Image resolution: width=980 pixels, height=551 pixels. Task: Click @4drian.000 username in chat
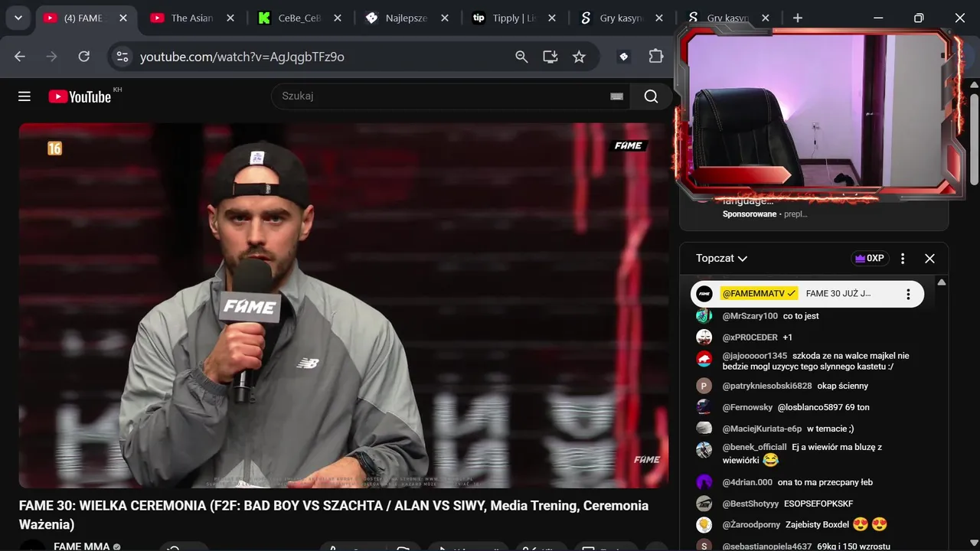click(x=747, y=483)
